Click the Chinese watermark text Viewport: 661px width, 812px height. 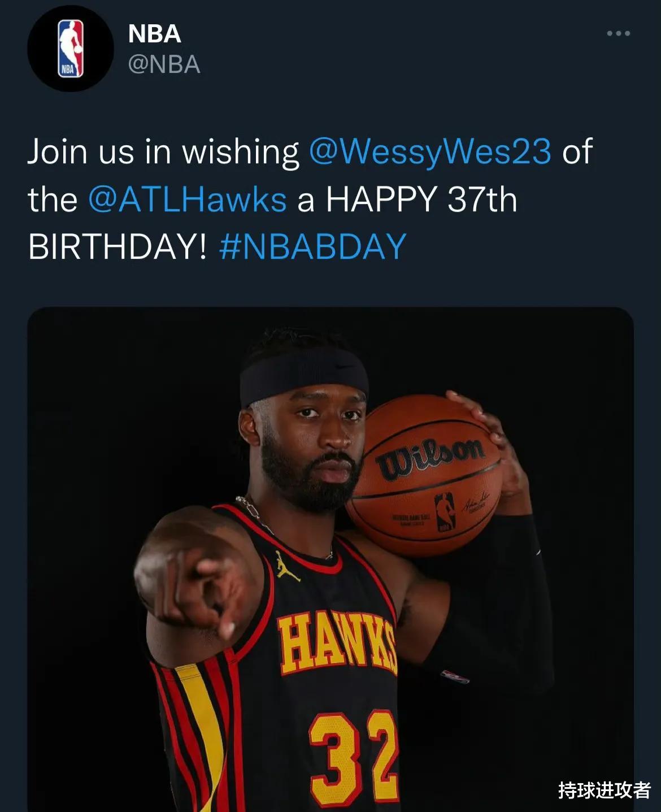point(604,789)
